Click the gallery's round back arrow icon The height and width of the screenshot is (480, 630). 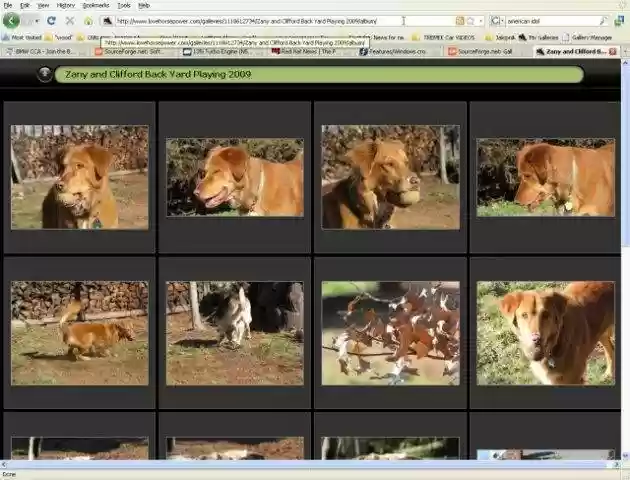click(x=44, y=74)
